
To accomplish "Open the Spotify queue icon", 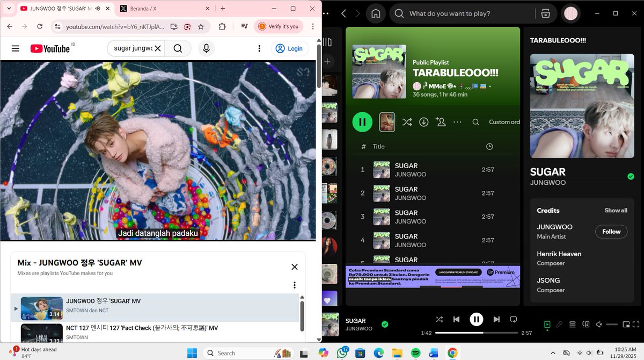I will tap(573, 324).
